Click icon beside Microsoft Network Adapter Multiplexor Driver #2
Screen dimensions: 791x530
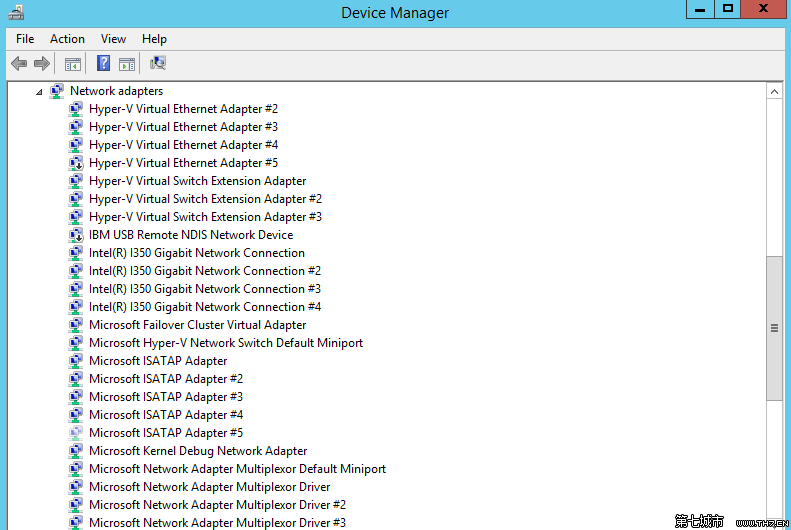(x=76, y=505)
